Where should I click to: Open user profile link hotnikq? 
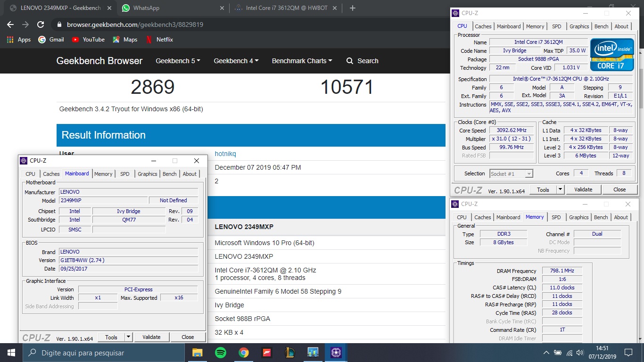pyautogui.click(x=225, y=154)
